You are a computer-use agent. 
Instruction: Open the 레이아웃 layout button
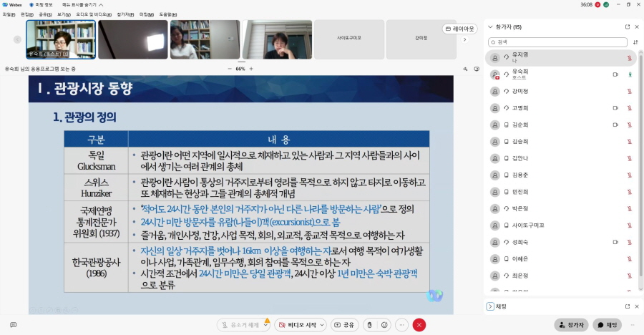point(459,29)
